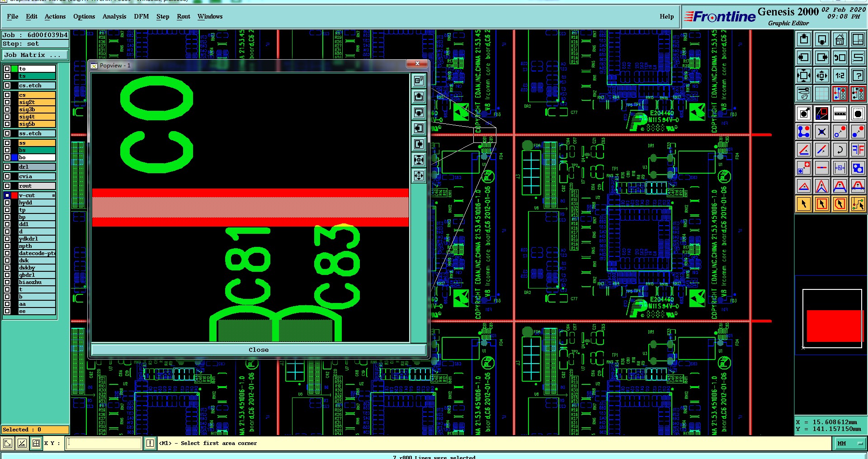Image resolution: width=868 pixels, height=459 pixels.
Task: Click the connected blue nodes tool icon
Action: [804, 132]
